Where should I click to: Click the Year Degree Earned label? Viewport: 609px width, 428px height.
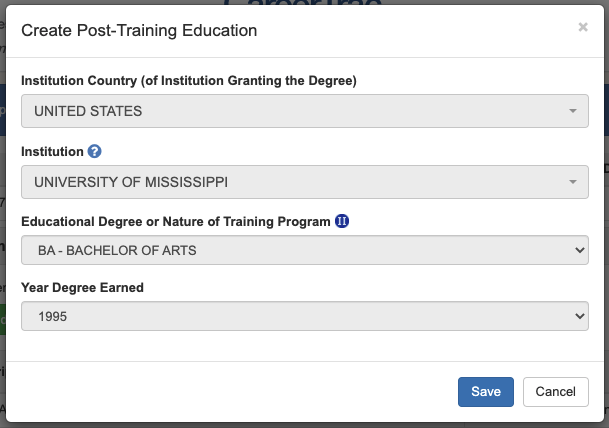[x=82, y=288]
